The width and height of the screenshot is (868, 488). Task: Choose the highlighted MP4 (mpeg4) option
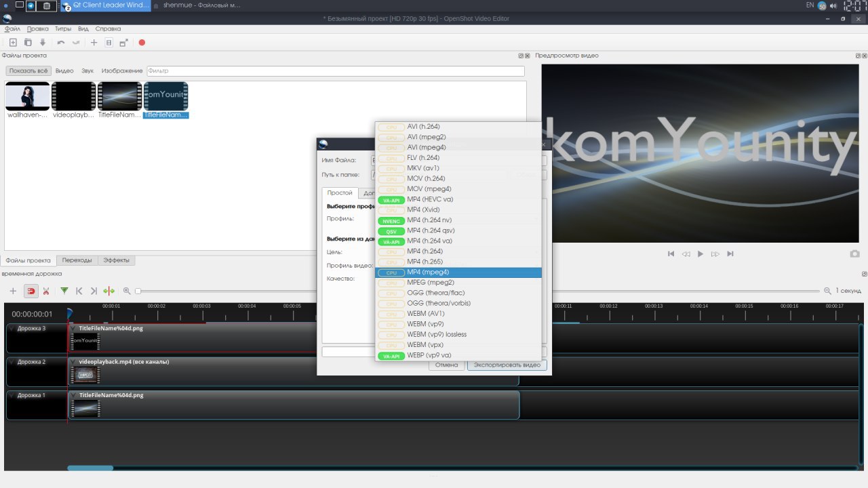point(458,272)
